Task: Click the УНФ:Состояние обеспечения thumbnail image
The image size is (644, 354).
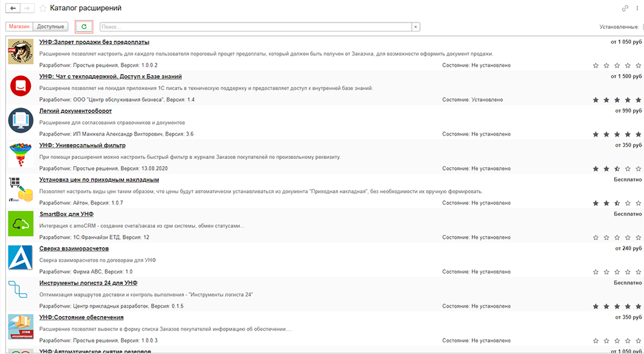Action: click(20, 326)
